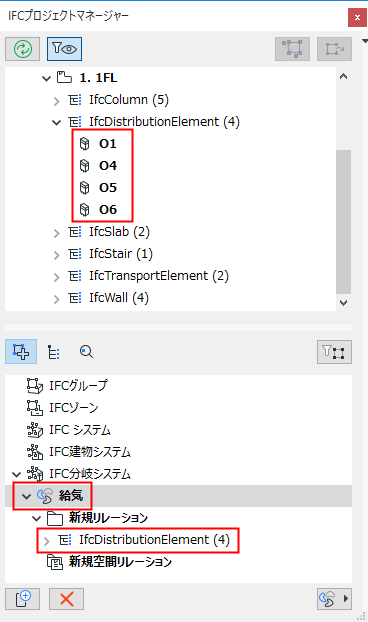Expand IfcDistributionElement (4) under 新規リレーション
Image resolution: width=368 pixels, height=622 pixels.
pos(47,541)
